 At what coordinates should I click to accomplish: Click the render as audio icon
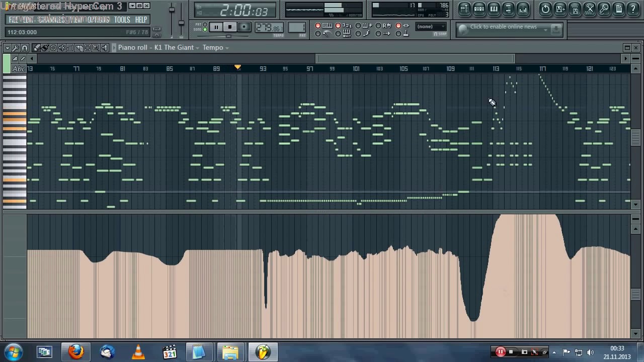[575, 9]
